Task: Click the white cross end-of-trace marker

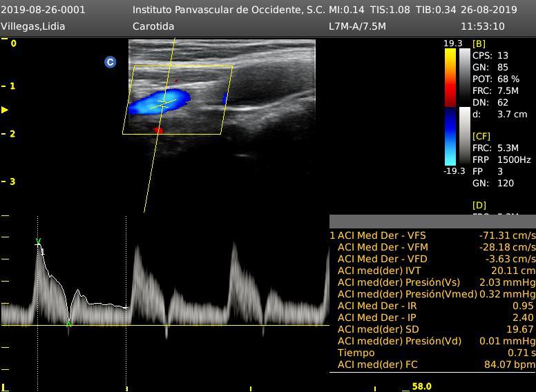Action: click(126, 308)
